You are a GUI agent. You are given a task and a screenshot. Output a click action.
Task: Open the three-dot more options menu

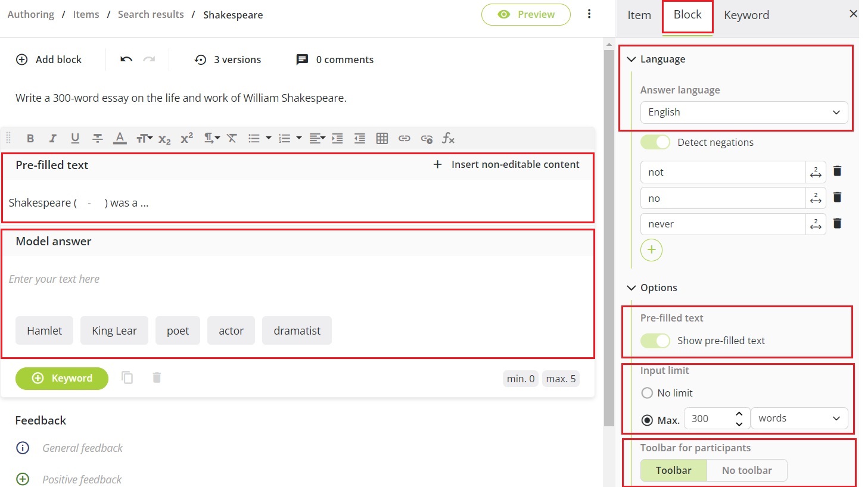pyautogui.click(x=589, y=14)
